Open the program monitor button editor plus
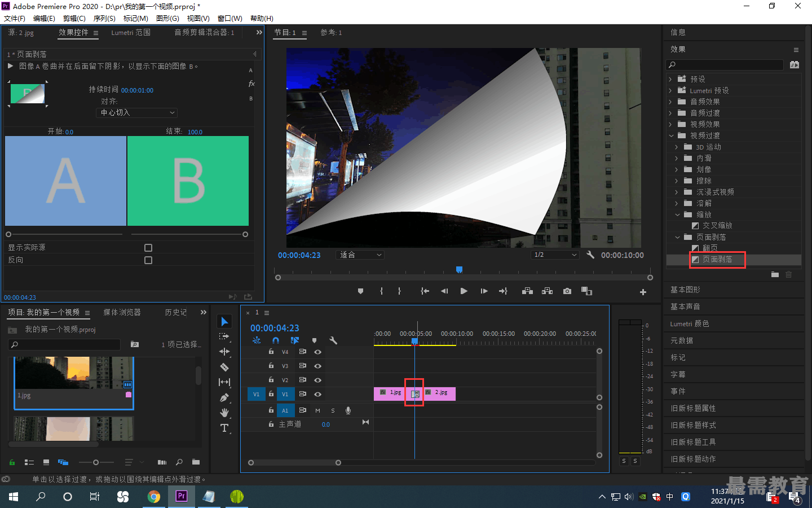812x508 pixels. tap(643, 292)
